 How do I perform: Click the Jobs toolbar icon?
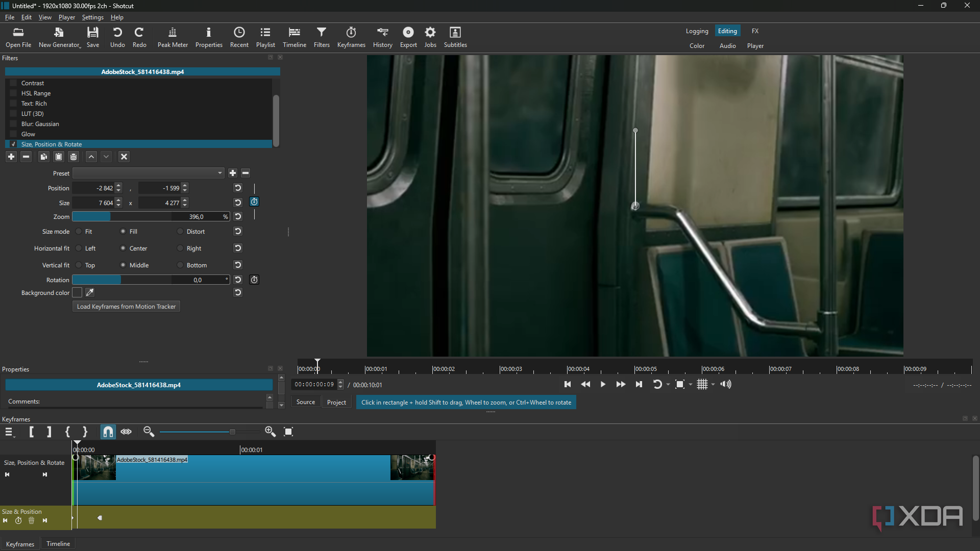click(x=430, y=38)
